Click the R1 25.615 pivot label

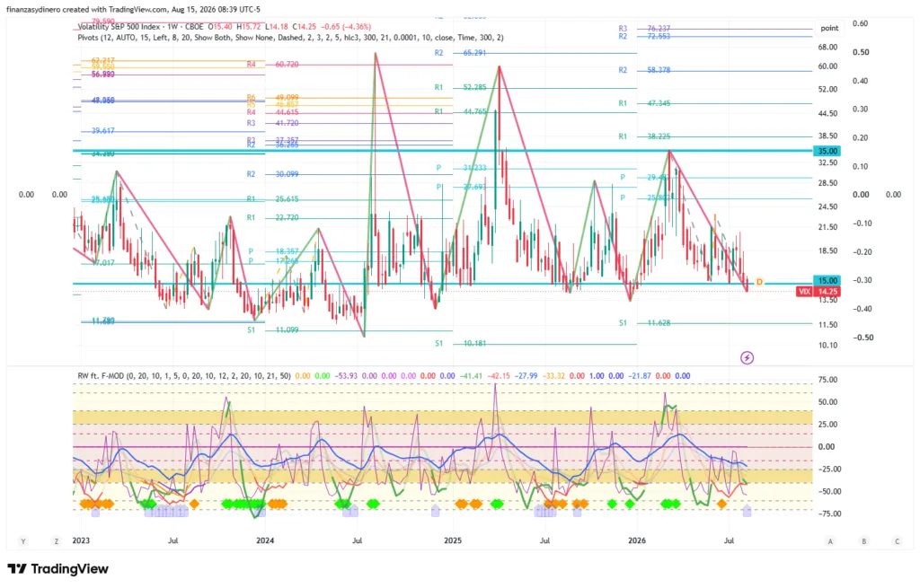(273, 199)
